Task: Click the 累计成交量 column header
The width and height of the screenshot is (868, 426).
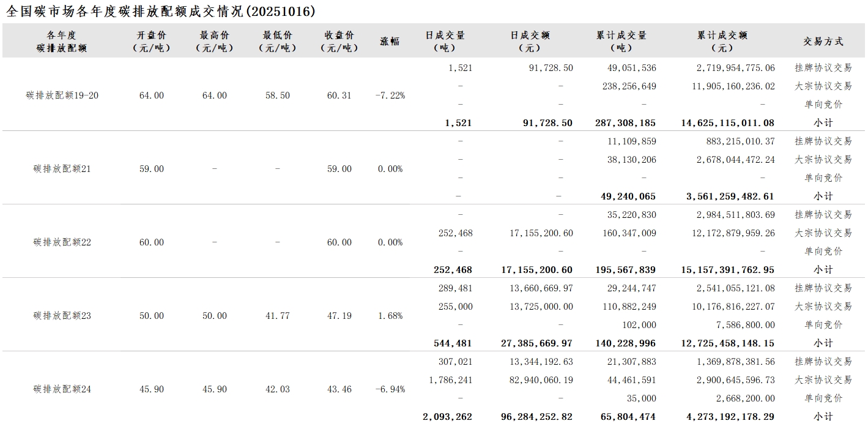Action: point(621,42)
